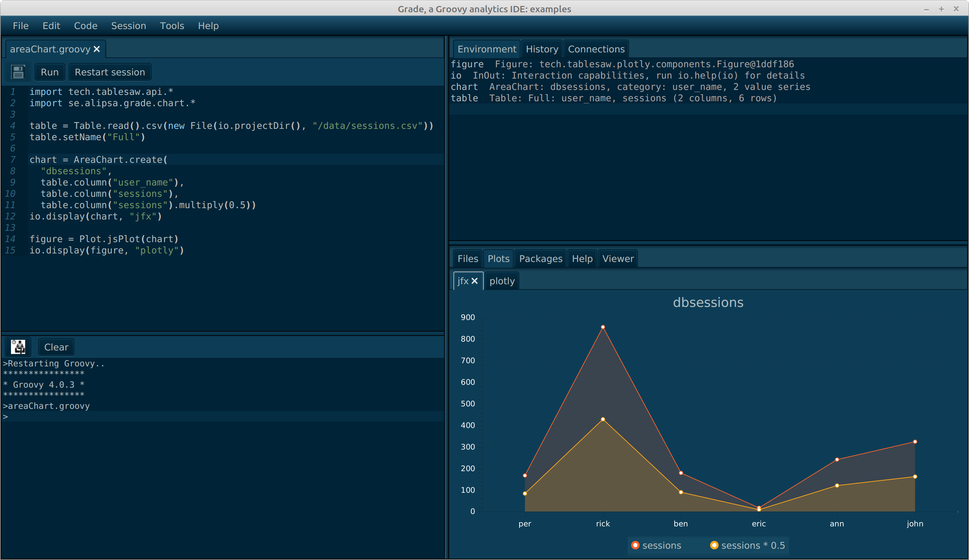Click the rick peak data point on sessions line
This screenshot has height=560, width=969.
coord(602,327)
